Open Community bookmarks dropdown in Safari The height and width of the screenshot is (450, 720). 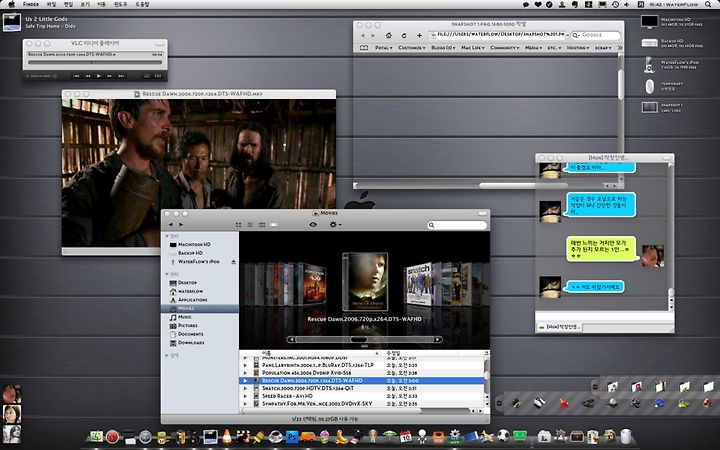point(505,48)
